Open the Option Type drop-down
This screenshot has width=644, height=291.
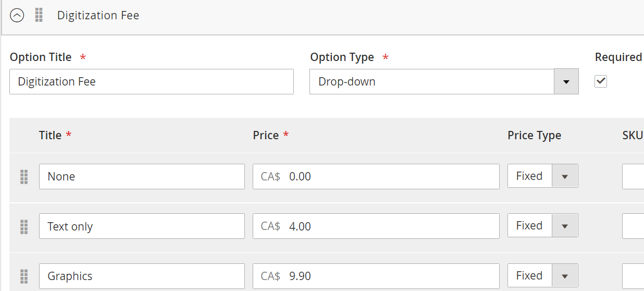[444, 82]
